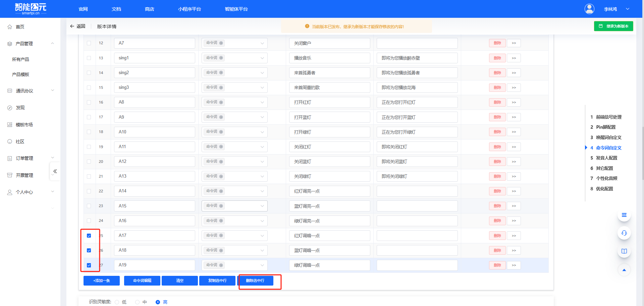Select the 低 sensitivity radio button
This screenshot has width=644, height=306.
pyautogui.click(x=117, y=302)
